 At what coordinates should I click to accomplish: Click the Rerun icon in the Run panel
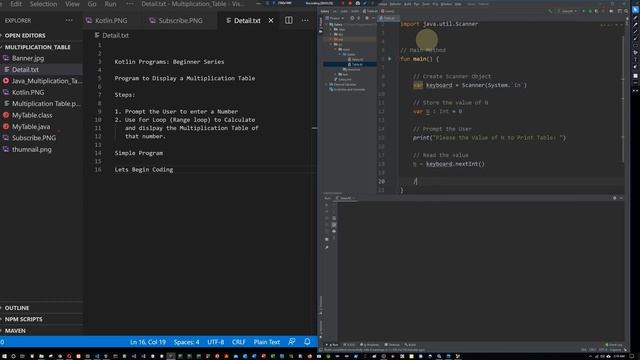pyautogui.click(x=327, y=205)
